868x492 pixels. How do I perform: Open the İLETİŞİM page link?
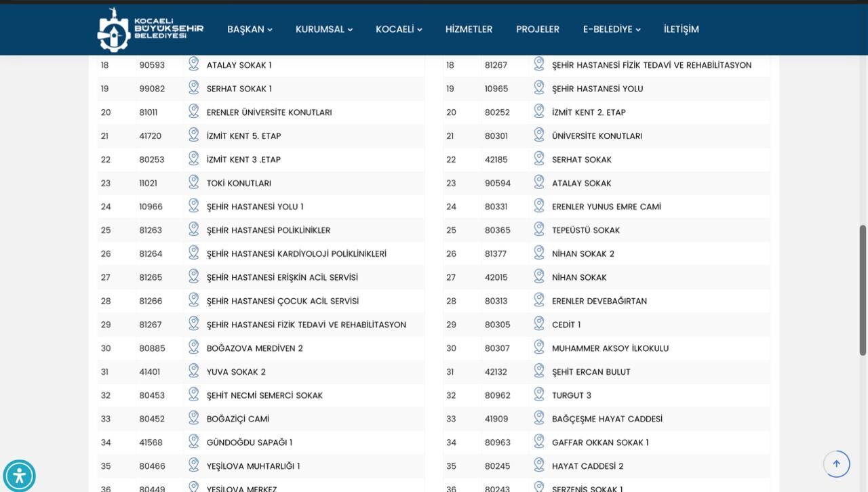coord(682,29)
